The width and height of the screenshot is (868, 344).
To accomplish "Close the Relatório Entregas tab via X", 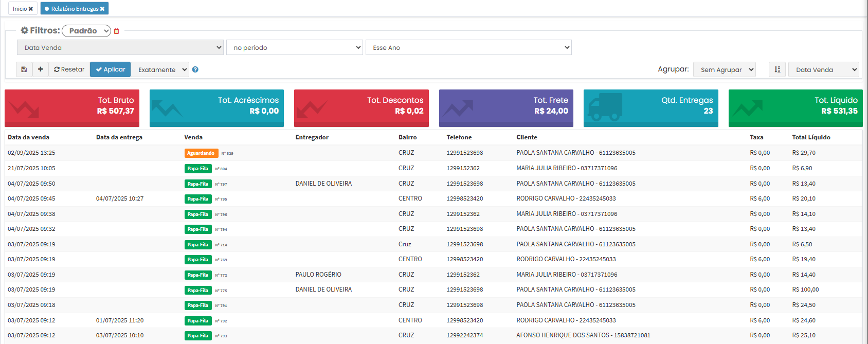I will click(x=102, y=9).
